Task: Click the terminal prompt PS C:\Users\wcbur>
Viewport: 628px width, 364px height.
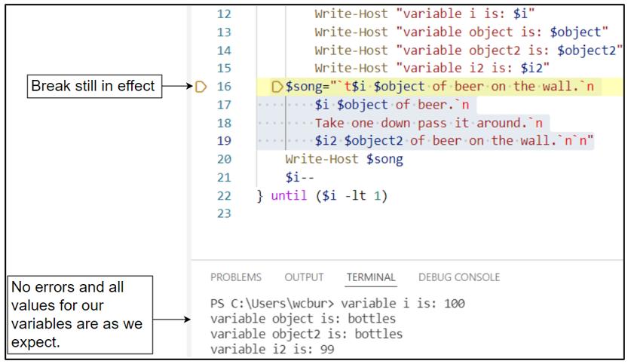Action: (x=272, y=304)
